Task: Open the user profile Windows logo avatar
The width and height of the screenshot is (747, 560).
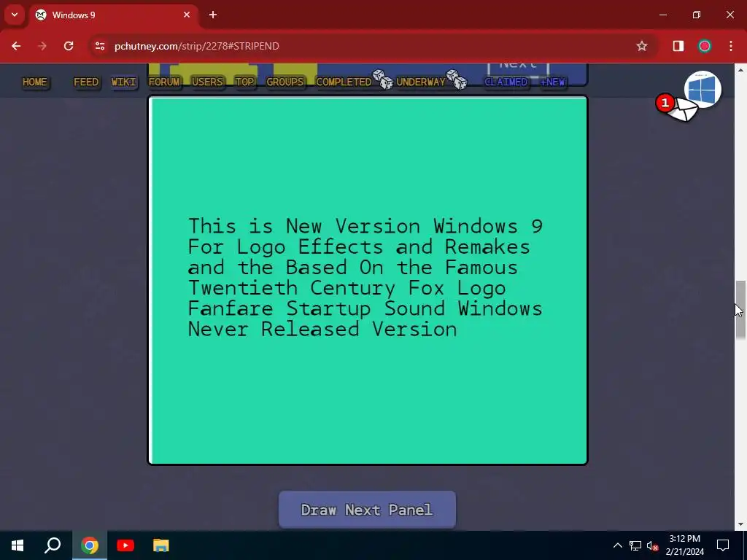Action: tap(703, 89)
